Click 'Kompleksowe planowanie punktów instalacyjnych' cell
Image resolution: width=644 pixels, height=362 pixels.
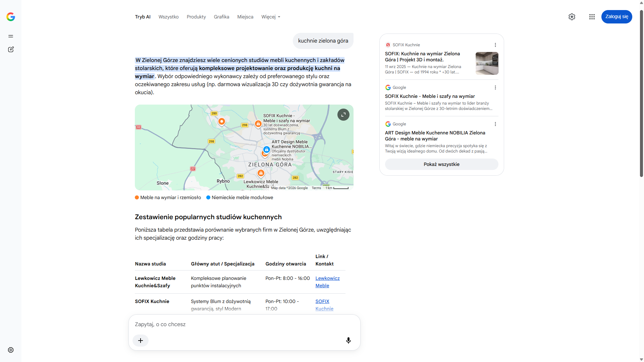point(219,282)
